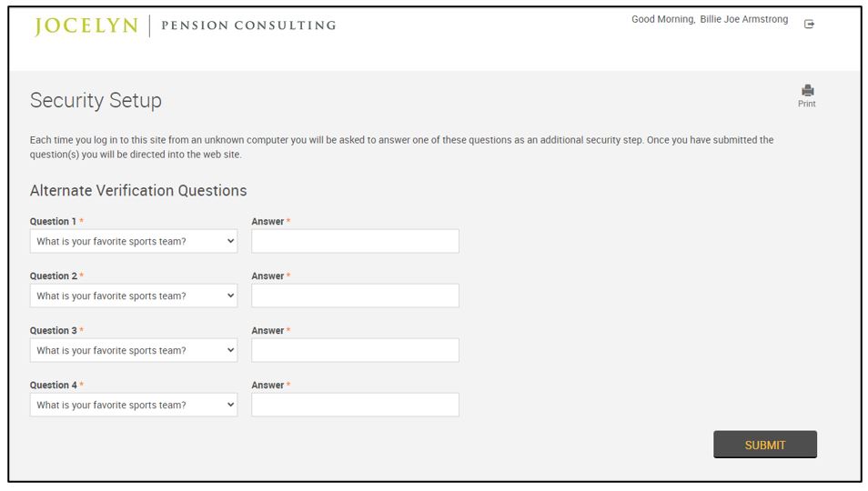Click the Alternate Verification Questions heading
868x491 pixels.
click(138, 191)
